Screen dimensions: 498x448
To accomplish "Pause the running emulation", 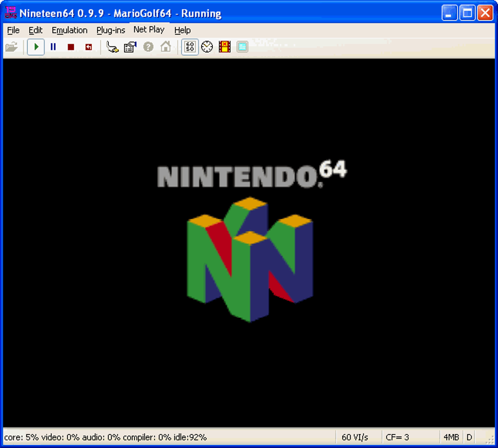I will click(53, 47).
